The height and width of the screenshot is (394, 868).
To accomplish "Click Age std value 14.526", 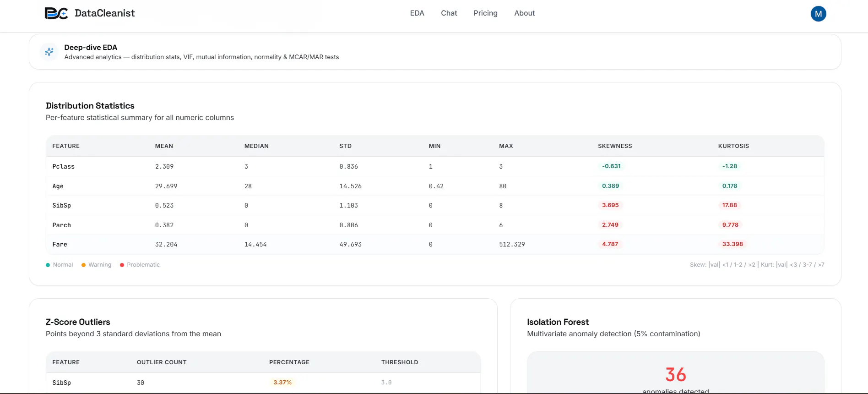I will tap(350, 186).
